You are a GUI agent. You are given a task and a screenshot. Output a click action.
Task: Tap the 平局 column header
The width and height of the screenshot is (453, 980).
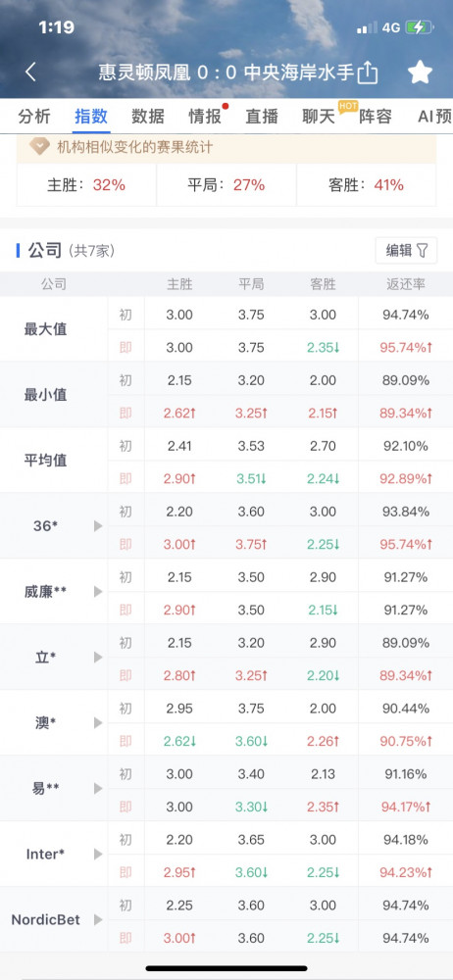click(x=251, y=284)
